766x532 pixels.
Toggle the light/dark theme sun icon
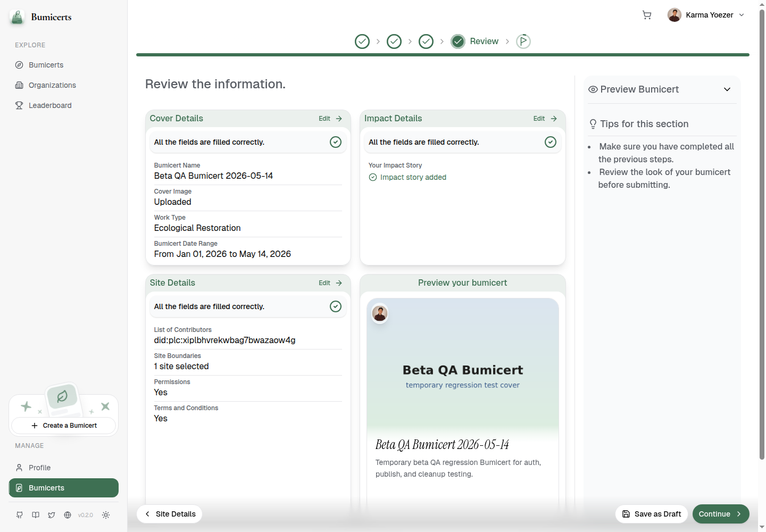106,515
